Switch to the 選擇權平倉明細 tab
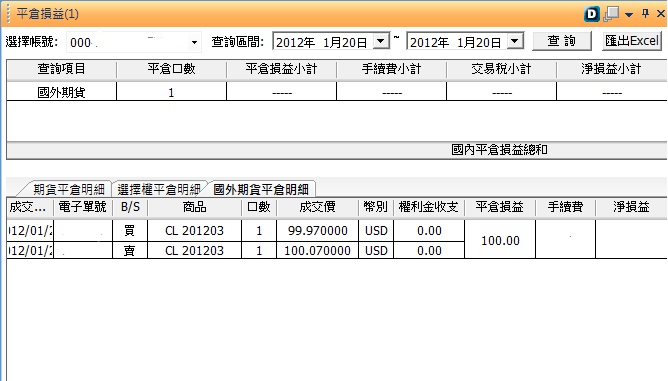Image resolution: width=668 pixels, height=381 pixels. 159,189
